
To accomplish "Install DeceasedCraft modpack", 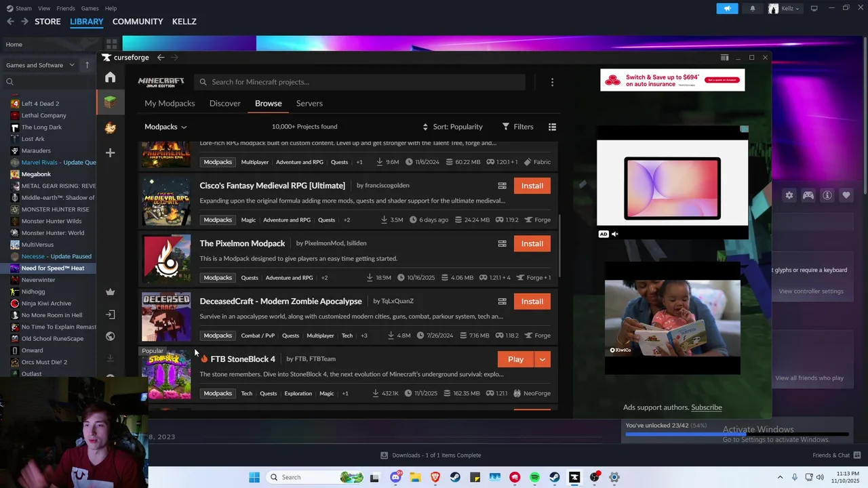I will pyautogui.click(x=532, y=302).
